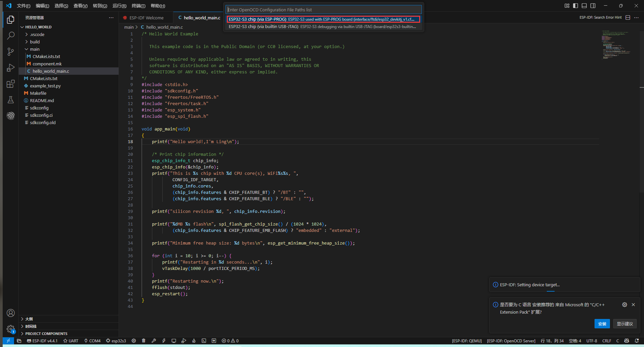
Task: Flash device lightning icon in status bar
Action: click(x=164, y=341)
